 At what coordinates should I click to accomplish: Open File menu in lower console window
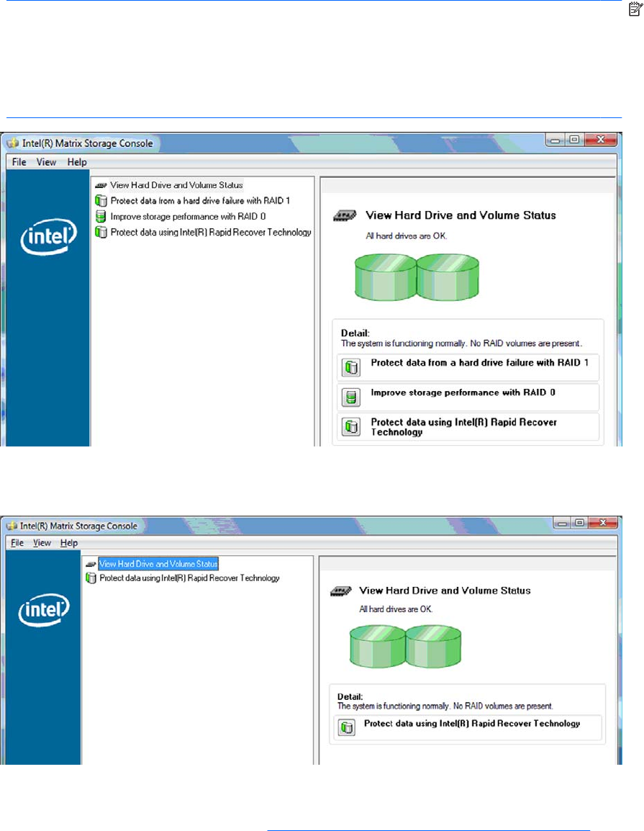click(x=17, y=543)
